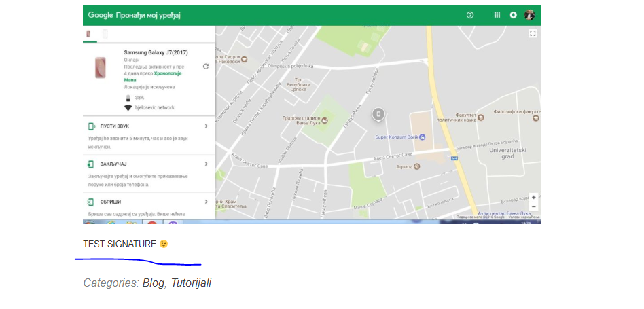Click the bjelosevic network label
Viewport: 644px width, 309px height.
pos(154,107)
